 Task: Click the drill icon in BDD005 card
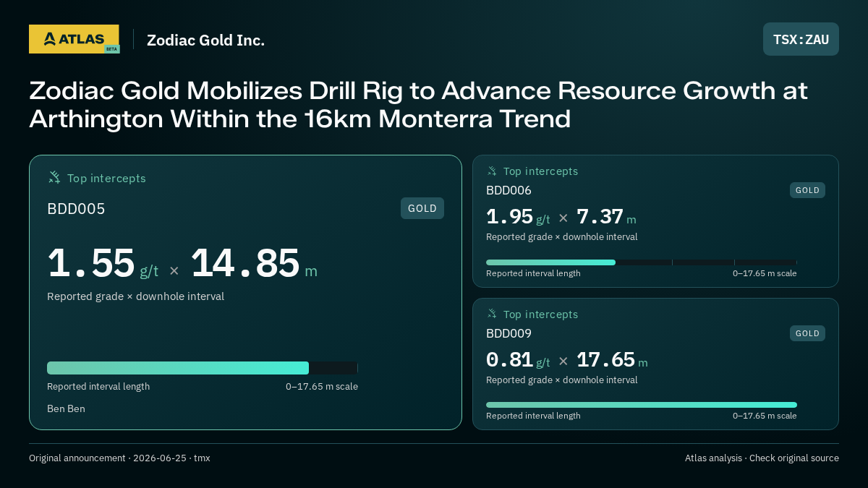click(x=54, y=178)
